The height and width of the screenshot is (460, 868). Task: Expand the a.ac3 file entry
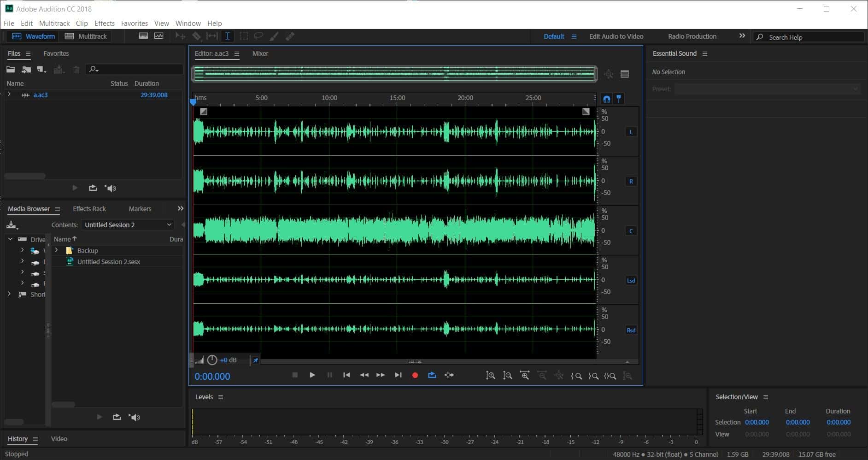click(9, 94)
